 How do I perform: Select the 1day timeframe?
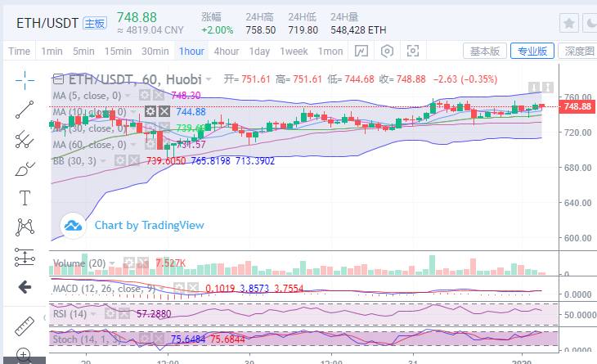(x=259, y=51)
